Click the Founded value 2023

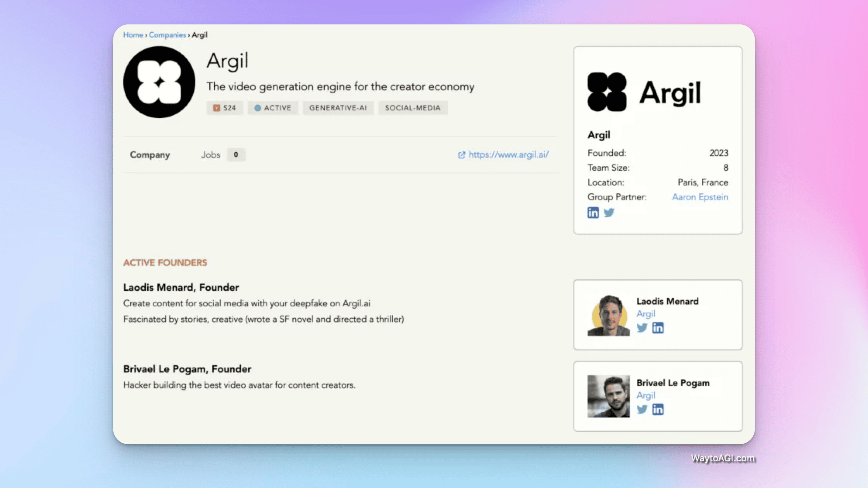pos(719,153)
